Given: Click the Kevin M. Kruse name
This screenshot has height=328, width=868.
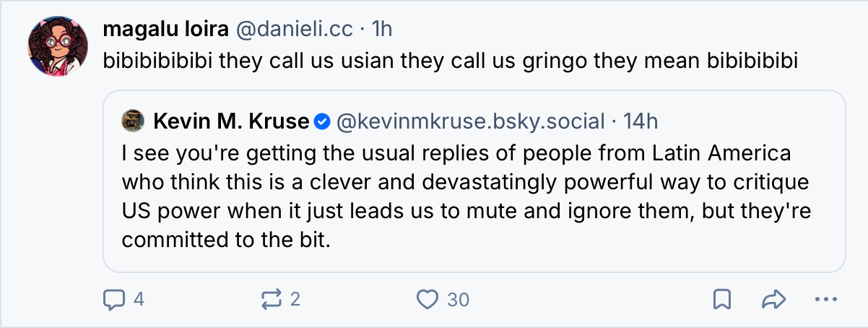Looking at the screenshot, I should (231, 122).
